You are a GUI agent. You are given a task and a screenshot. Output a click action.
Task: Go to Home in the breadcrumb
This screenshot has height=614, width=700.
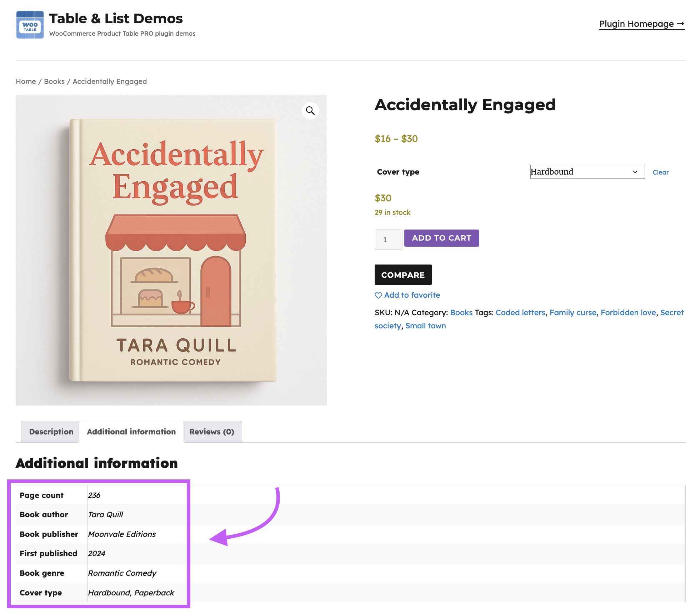click(x=26, y=81)
